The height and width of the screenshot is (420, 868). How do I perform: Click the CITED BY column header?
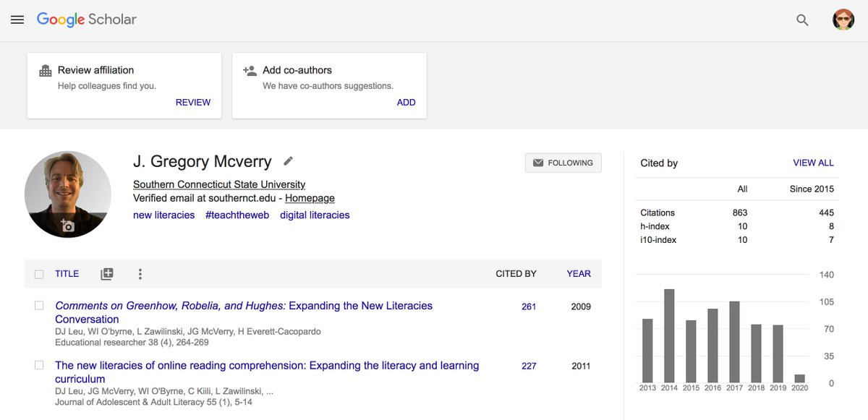516,274
